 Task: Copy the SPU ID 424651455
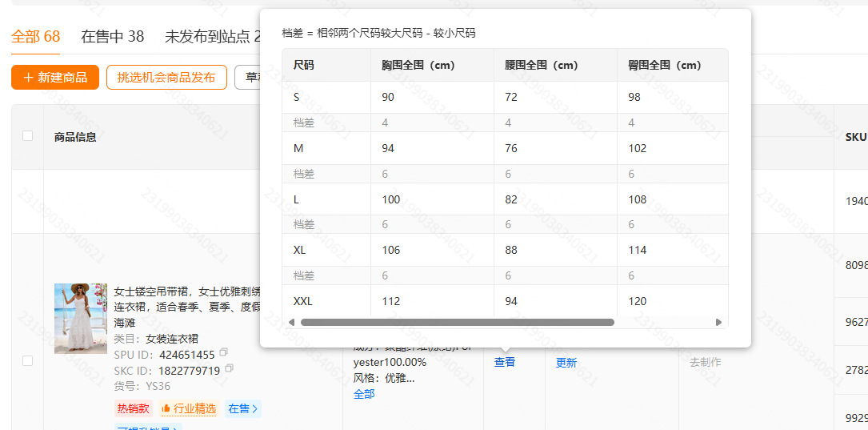click(x=224, y=352)
